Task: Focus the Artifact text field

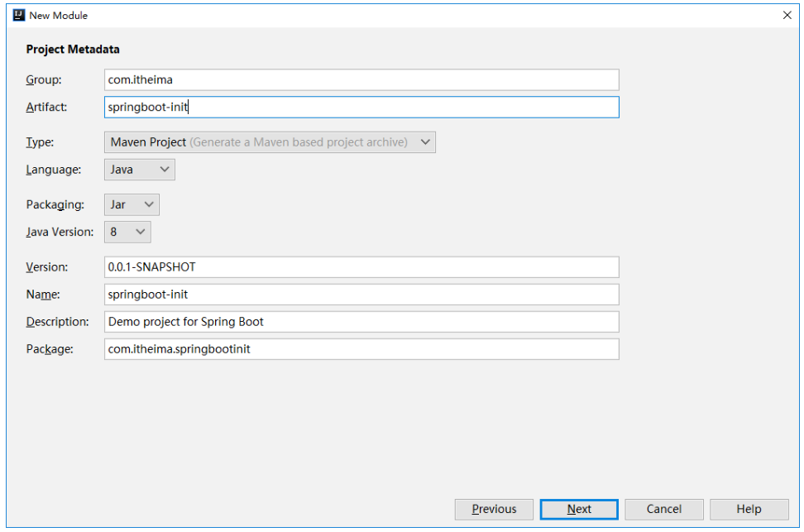Action: pos(361,107)
